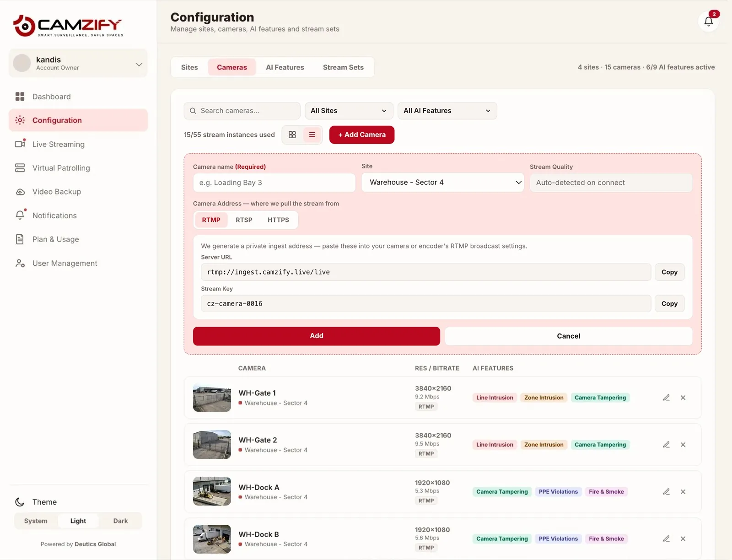Open Site dropdown Warehouse - Sector 4
The image size is (732, 560).
pyautogui.click(x=442, y=182)
